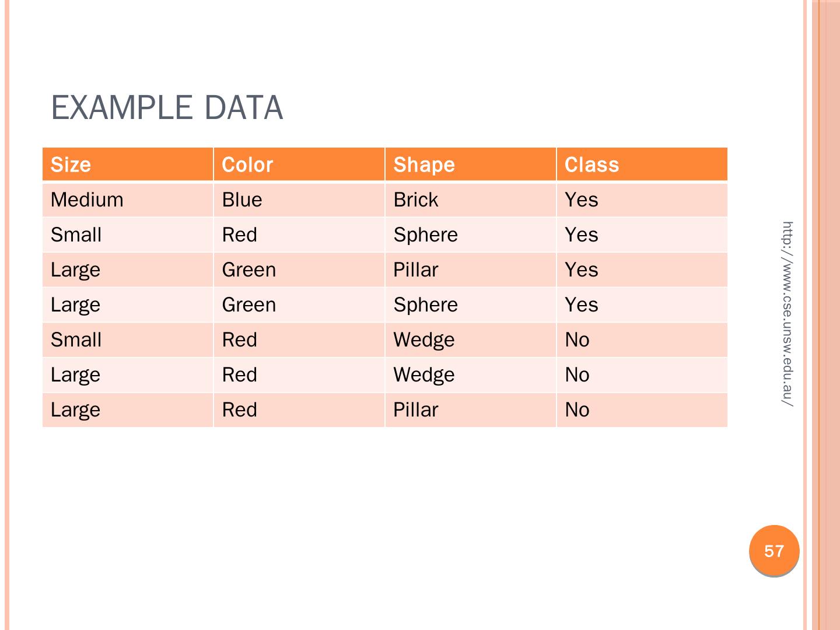Click Pillar in the Large Red row
840x630 pixels.
click(x=415, y=409)
